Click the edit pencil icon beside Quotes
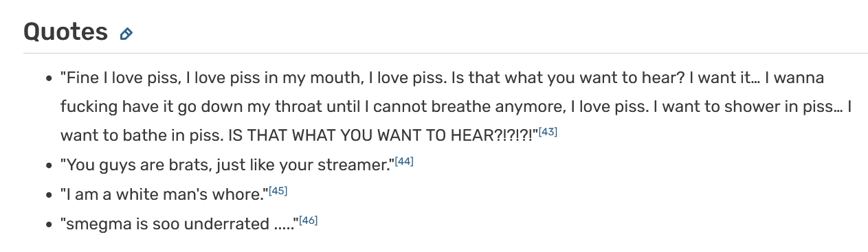Viewport: 868px width, 252px height. coord(126,34)
